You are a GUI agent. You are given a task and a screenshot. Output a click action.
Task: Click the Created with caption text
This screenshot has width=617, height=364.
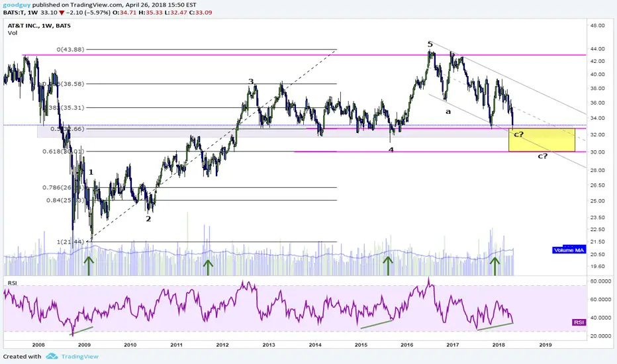22,357
